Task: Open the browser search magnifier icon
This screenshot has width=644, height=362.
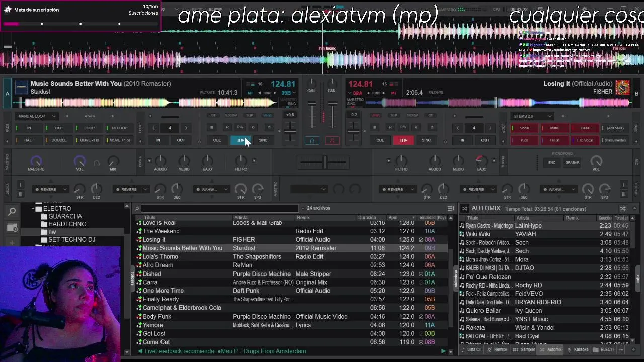Action: point(12,212)
